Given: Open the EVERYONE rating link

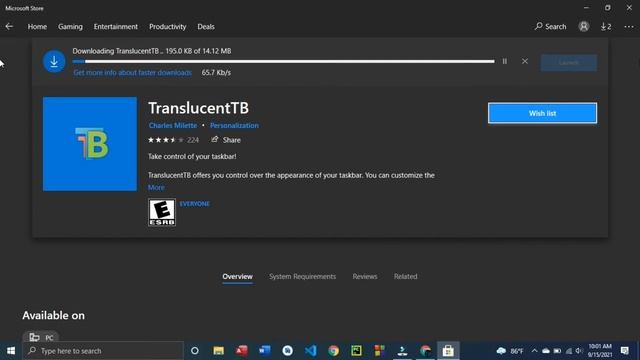Looking at the screenshot, I should [x=195, y=204].
